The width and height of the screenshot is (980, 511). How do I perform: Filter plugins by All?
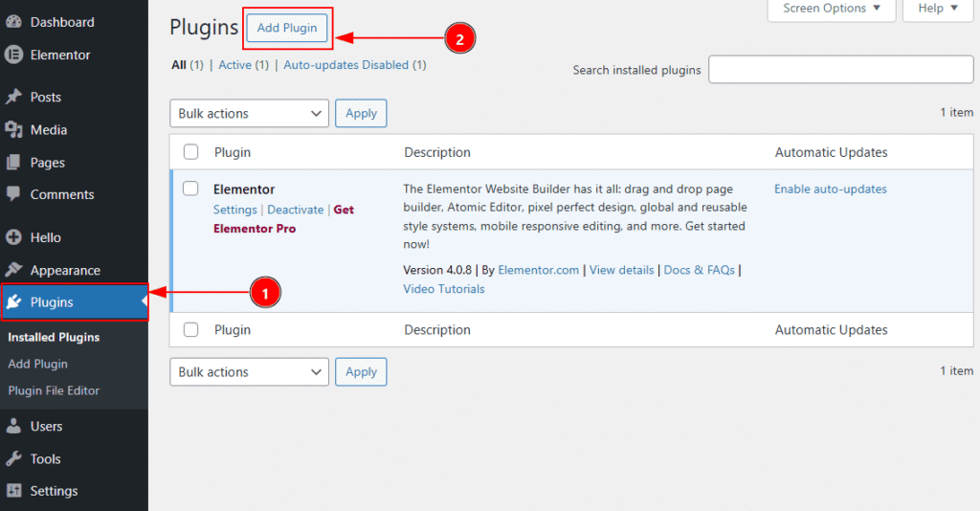coord(179,65)
